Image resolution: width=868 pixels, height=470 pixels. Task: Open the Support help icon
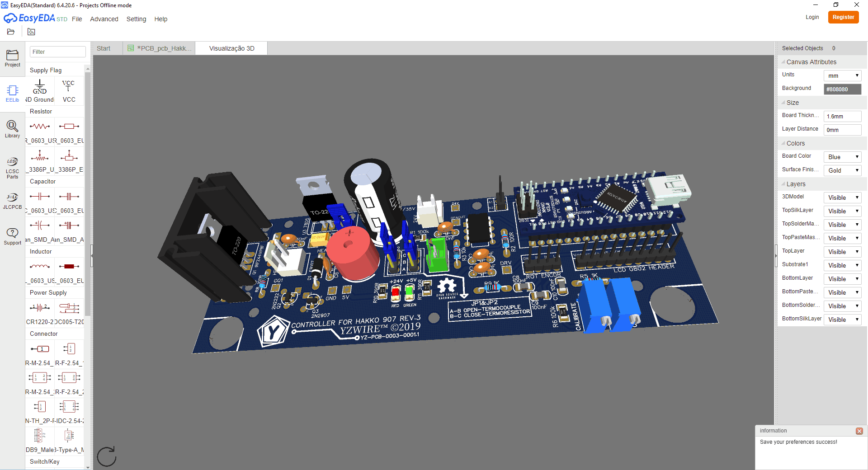[x=12, y=236]
